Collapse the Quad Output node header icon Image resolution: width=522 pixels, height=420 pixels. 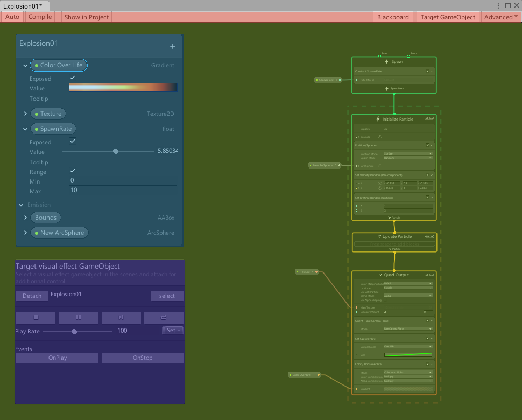pyautogui.click(x=380, y=275)
